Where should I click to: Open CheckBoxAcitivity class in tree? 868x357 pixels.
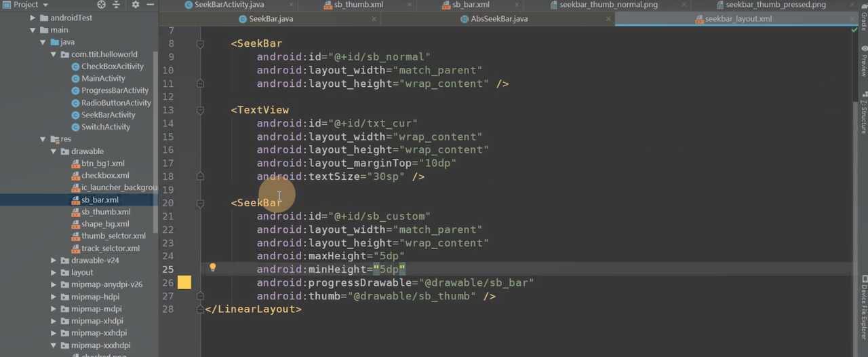107,67
